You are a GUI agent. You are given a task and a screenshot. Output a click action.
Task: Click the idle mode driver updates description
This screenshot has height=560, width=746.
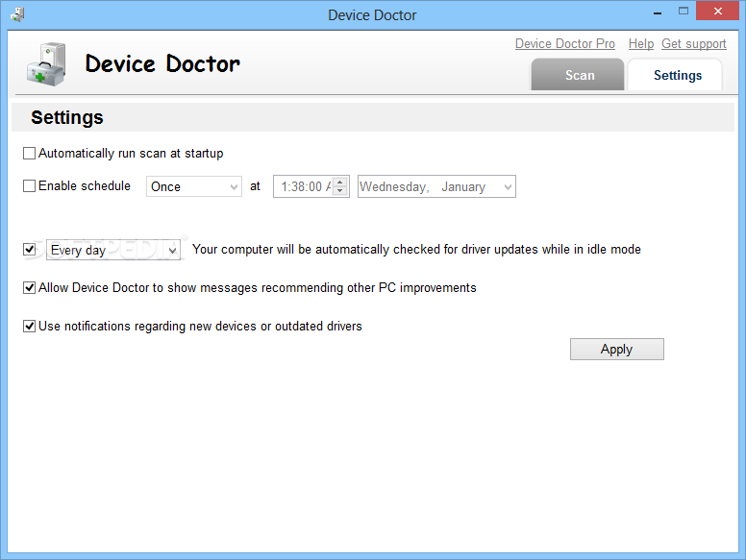click(x=416, y=249)
